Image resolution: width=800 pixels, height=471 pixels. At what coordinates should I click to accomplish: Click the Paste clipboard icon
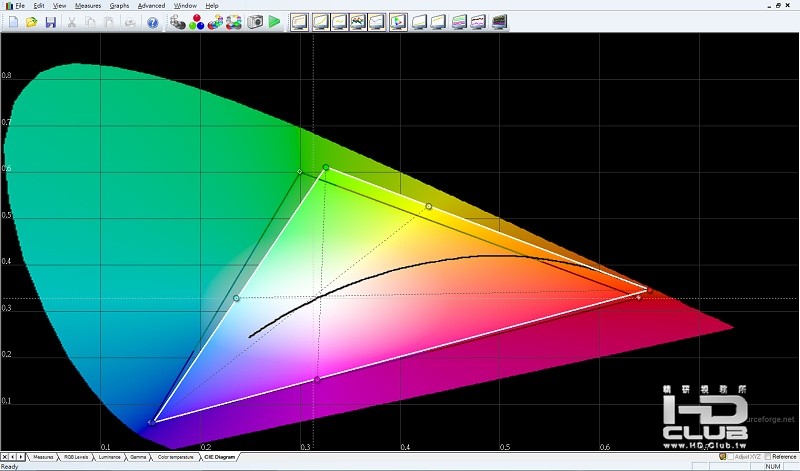(109, 22)
